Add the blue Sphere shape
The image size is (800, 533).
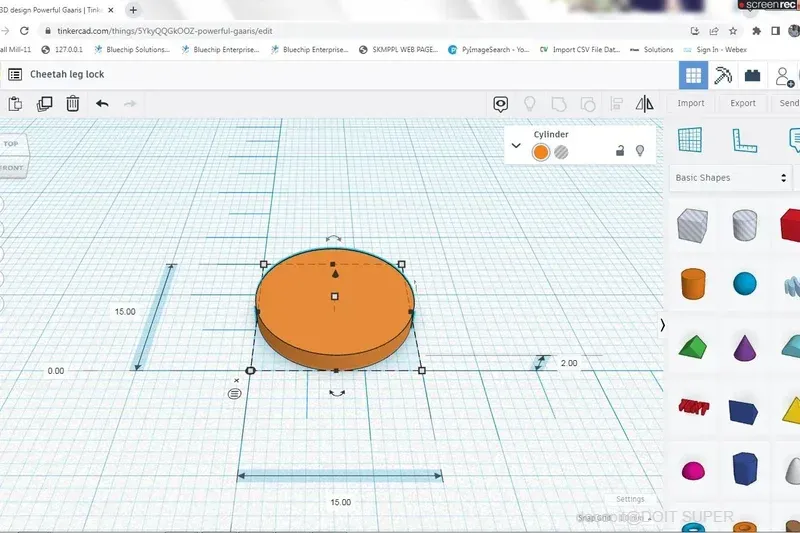tap(744, 284)
